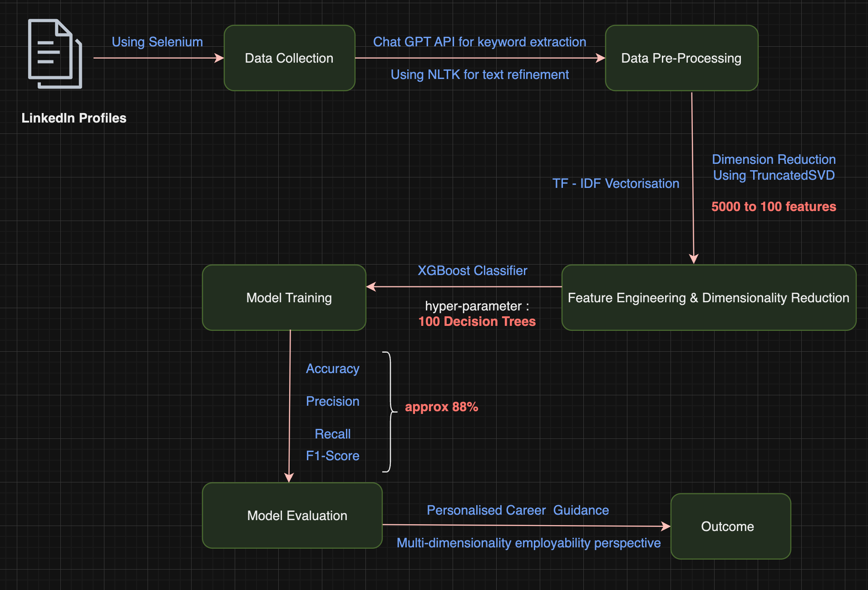The image size is (868, 590).
Task: Select the Data Collection box
Action: 289,58
